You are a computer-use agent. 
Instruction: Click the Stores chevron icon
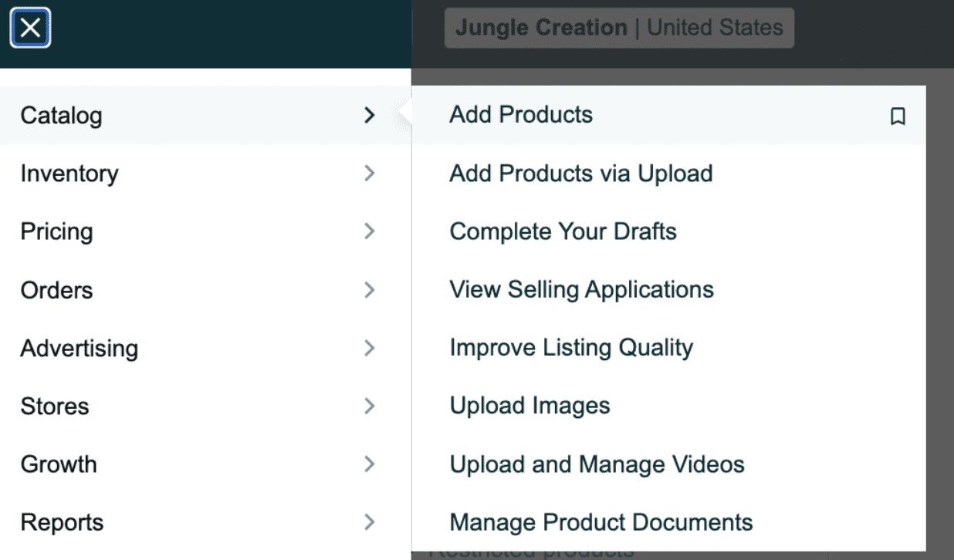pos(370,406)
